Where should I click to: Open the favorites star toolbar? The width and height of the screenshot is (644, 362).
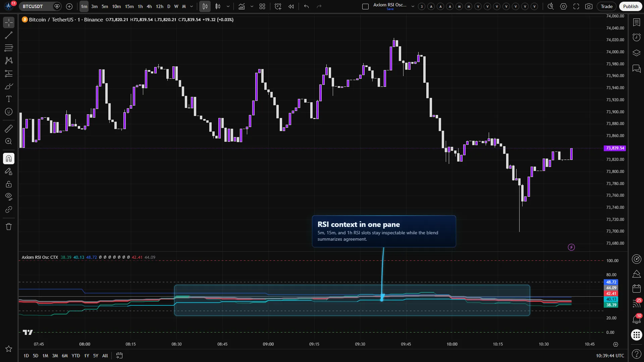point(9,349)
